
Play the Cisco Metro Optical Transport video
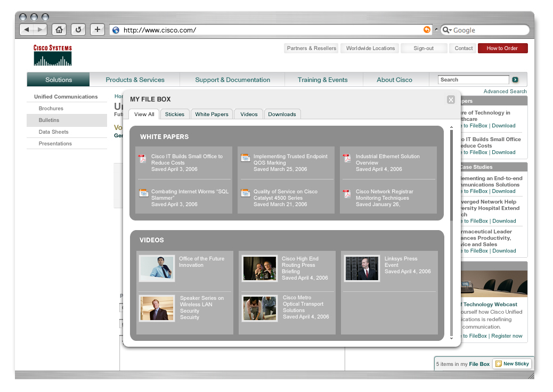point(259,308)
